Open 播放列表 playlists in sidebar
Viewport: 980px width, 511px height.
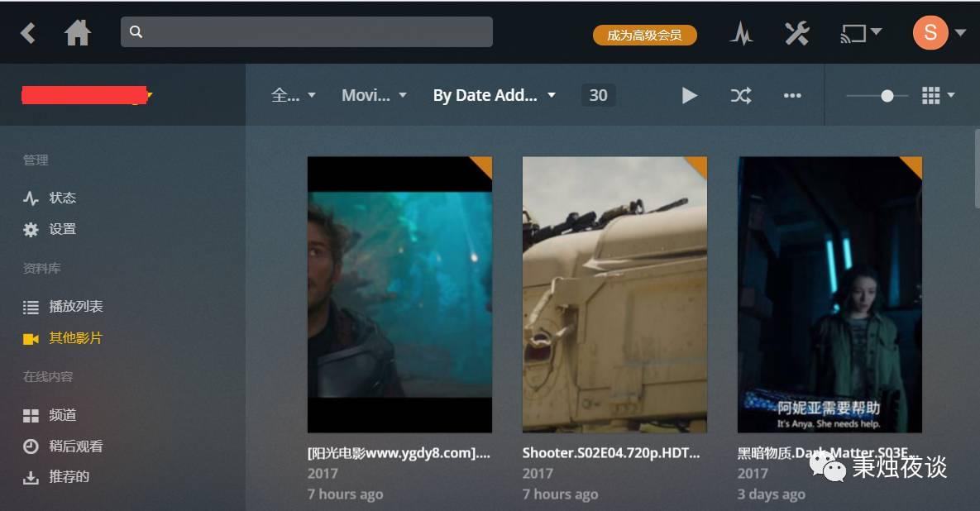pyautogui.click(x=75, y=307)
